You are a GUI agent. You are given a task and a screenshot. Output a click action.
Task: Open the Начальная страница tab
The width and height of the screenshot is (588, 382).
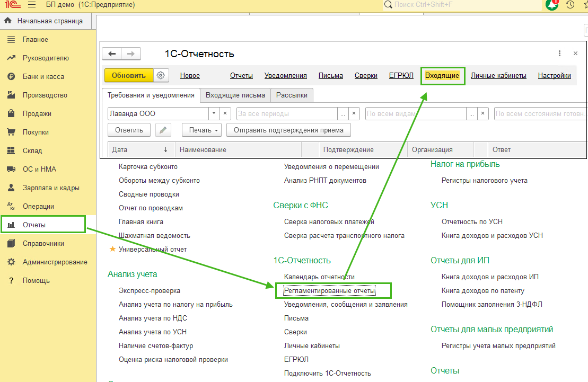(x=46, y=21)
